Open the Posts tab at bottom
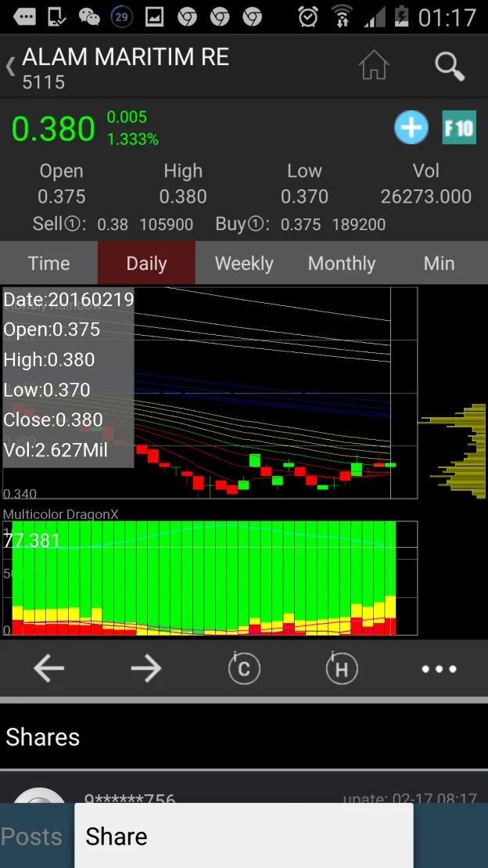 tap(31, 837)
